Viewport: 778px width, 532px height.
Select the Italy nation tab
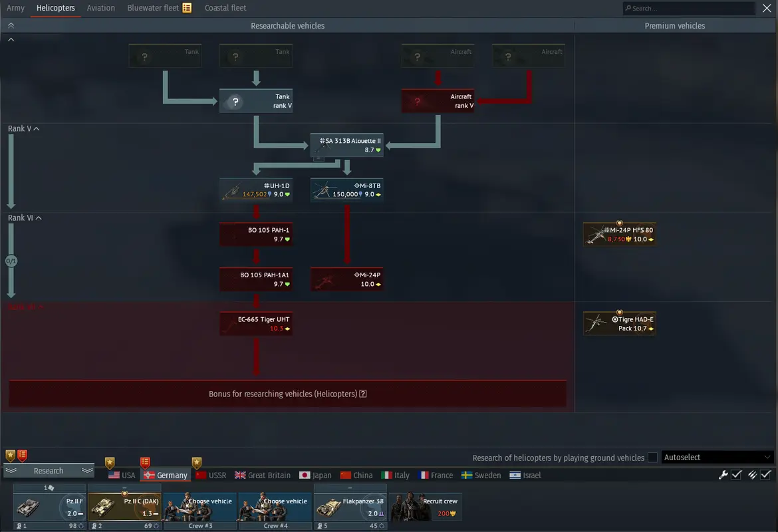396,475
